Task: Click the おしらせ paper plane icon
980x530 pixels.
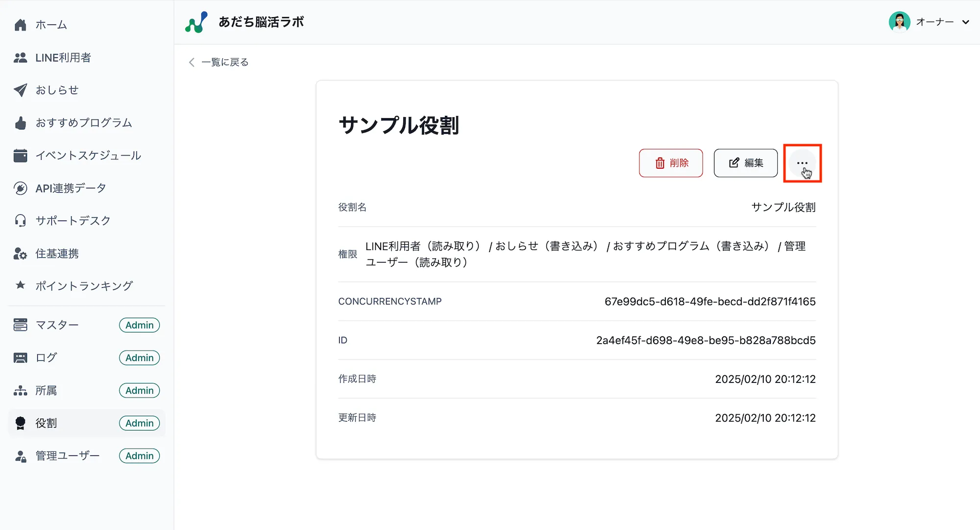Action: [x=21, y=90]
